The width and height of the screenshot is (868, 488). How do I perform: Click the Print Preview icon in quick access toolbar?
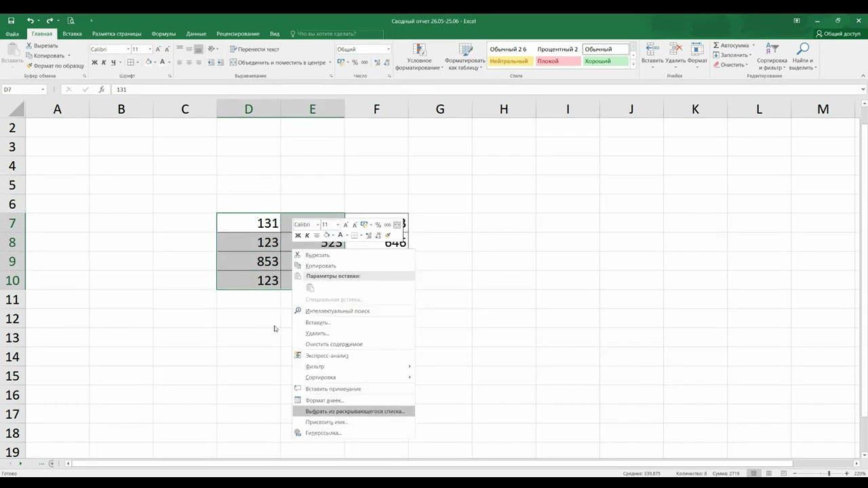71,21
